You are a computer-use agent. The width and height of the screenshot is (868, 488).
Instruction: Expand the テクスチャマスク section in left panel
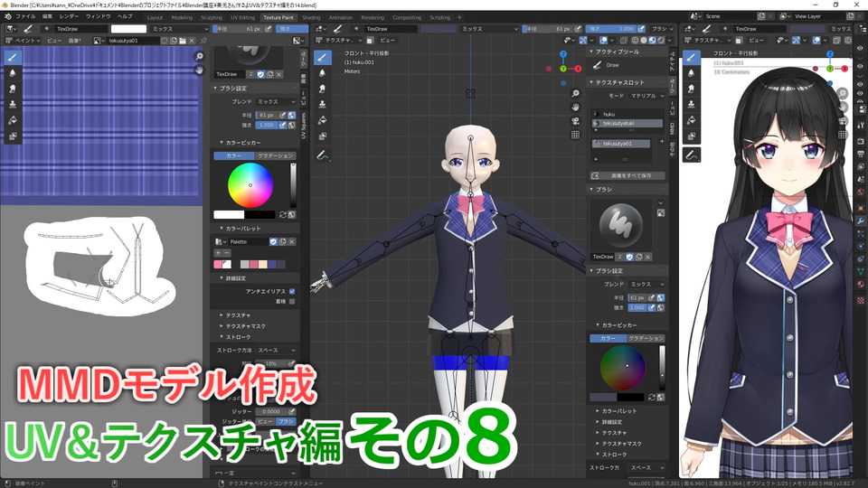[x=245, y=326]
